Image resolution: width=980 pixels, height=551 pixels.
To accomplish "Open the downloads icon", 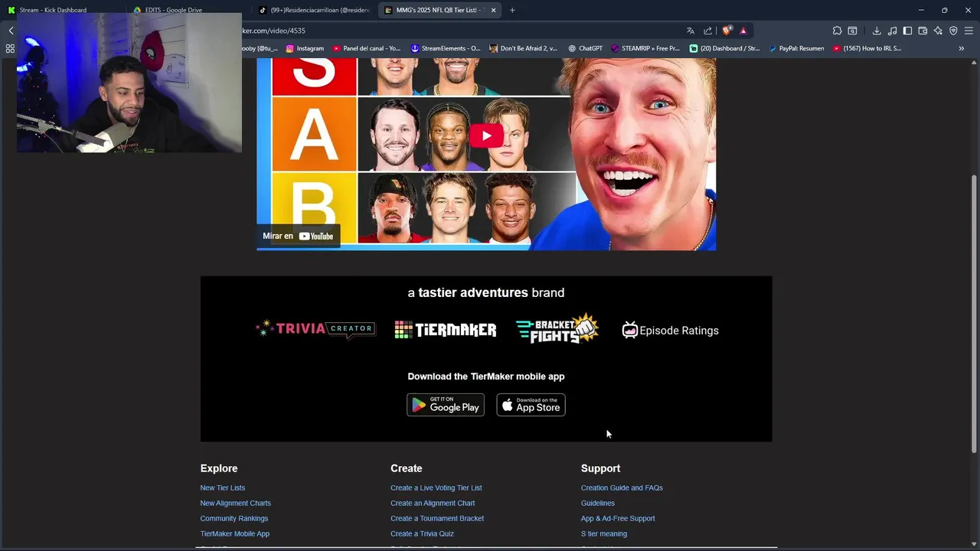I will pos(877,31).
